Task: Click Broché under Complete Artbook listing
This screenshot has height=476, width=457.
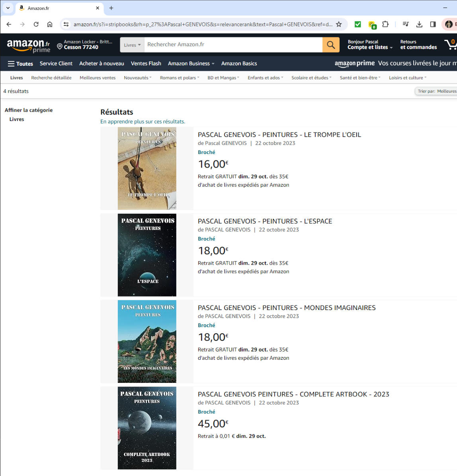Action: pyautogui.click(x=207, y=412)
